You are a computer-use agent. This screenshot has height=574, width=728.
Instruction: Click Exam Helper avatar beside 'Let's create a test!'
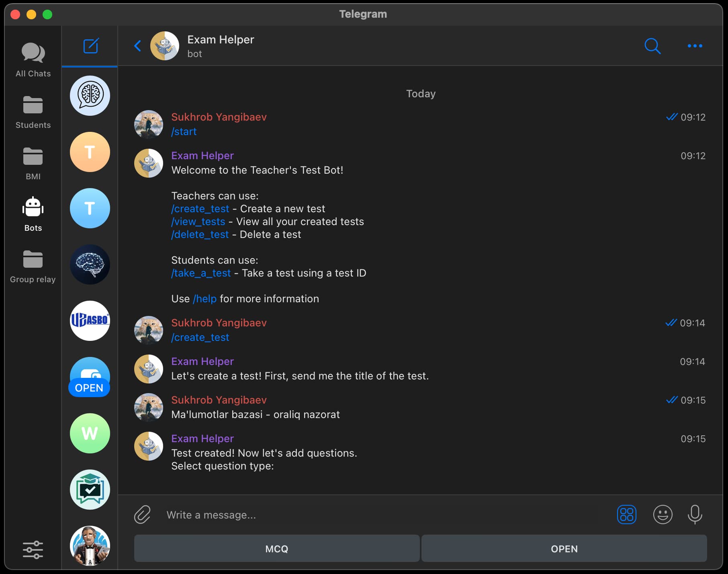pyautogui.click(x=149, y=369)
